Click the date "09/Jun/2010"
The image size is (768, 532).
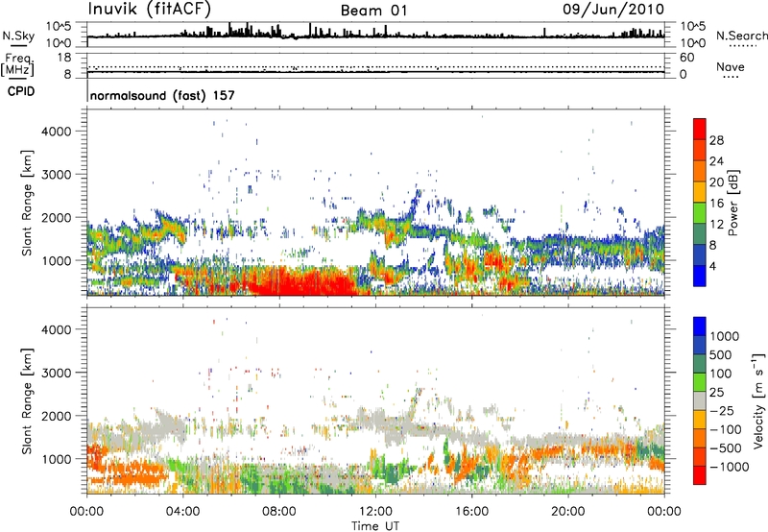(613, 10)
